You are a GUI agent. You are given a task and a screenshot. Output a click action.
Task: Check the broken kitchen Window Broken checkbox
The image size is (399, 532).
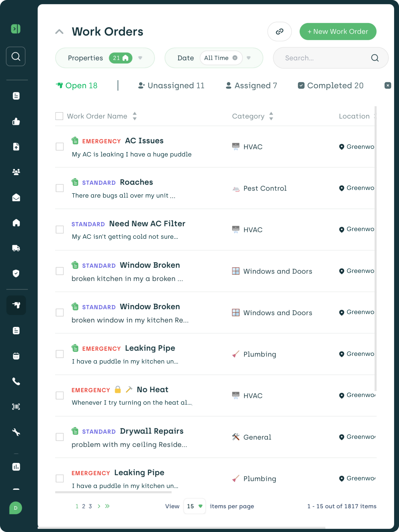[60, 271]
